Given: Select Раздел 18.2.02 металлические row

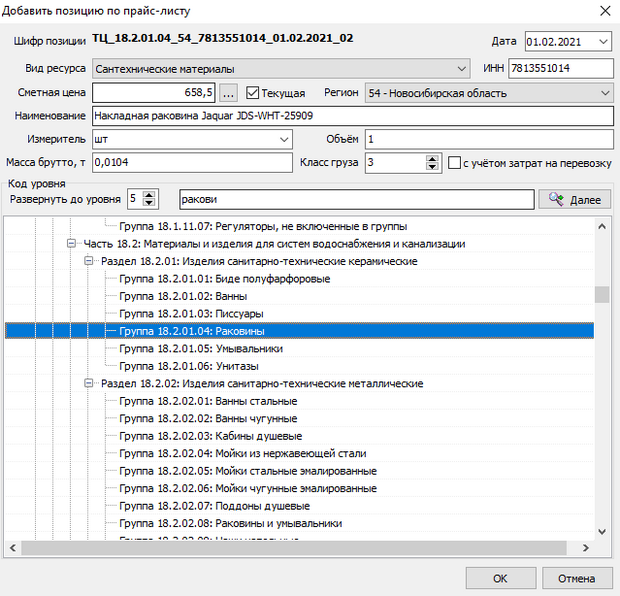Looking at the screenshot, I should [262, 383].
